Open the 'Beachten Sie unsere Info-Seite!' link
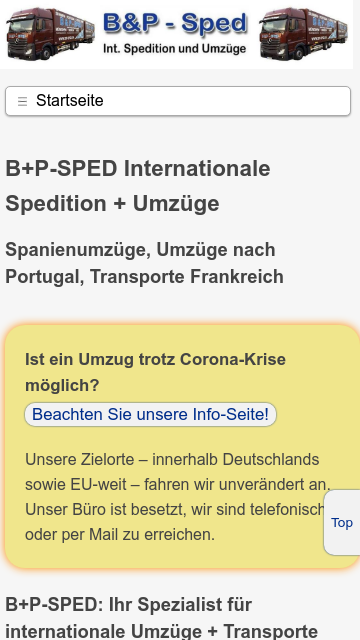The height and width of the screenshot is (640, 360). 151,414
